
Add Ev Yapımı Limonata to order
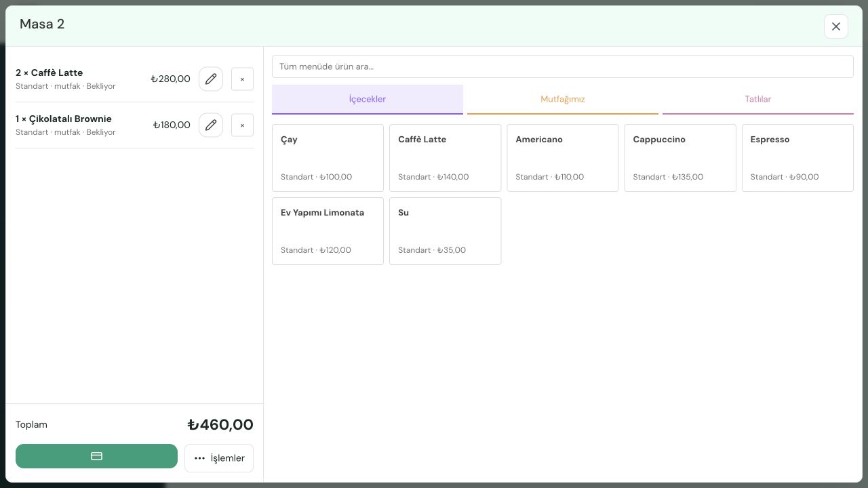(x=328, y=231)
